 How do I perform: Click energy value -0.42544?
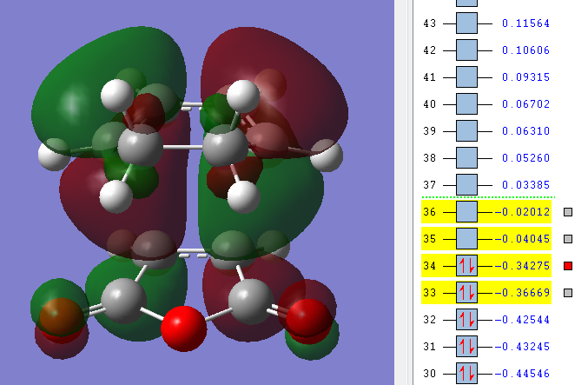coord(522,320)
